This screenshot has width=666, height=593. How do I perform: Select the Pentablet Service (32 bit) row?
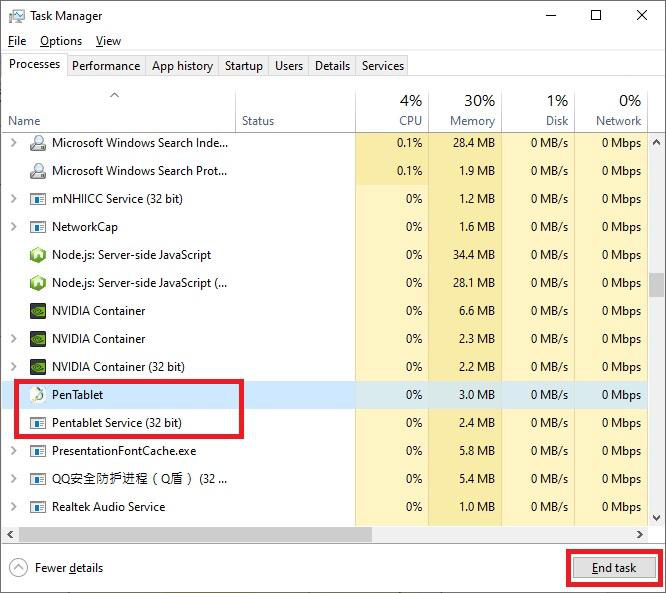coord(325,423)
